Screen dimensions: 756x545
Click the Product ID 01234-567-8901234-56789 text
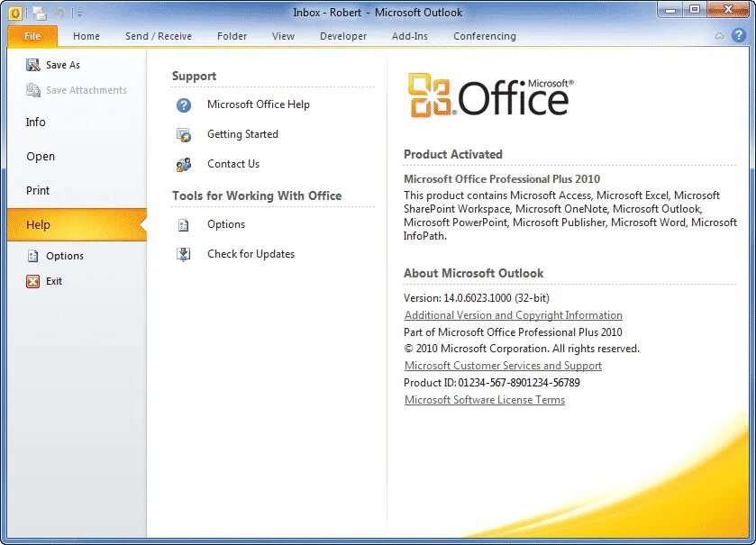click(492, 383)
